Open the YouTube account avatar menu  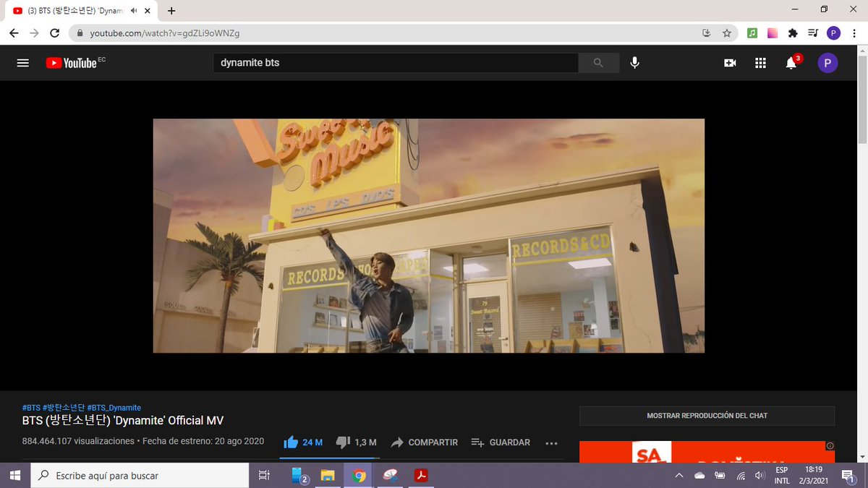pyautogui.click(x=827, y=63)
